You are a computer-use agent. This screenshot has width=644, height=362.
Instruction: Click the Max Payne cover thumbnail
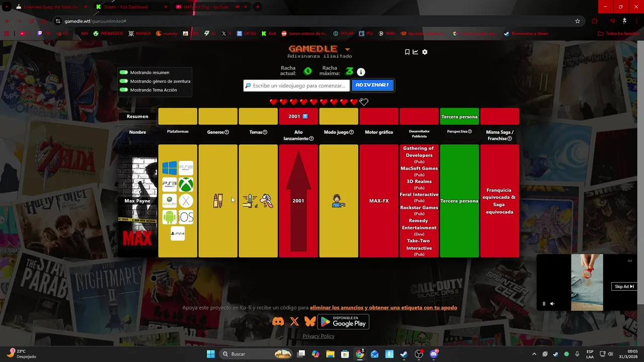coord(137,201)
